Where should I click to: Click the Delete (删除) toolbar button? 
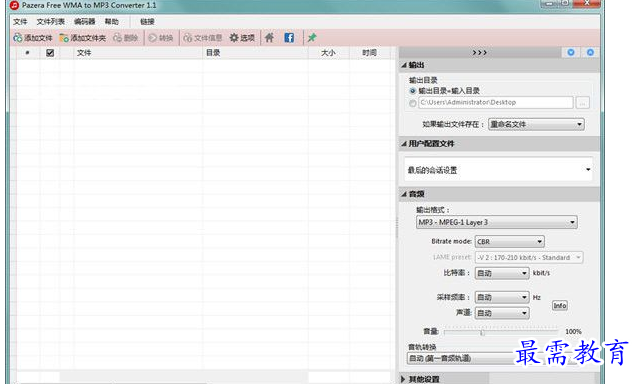[x=126, y=38]
